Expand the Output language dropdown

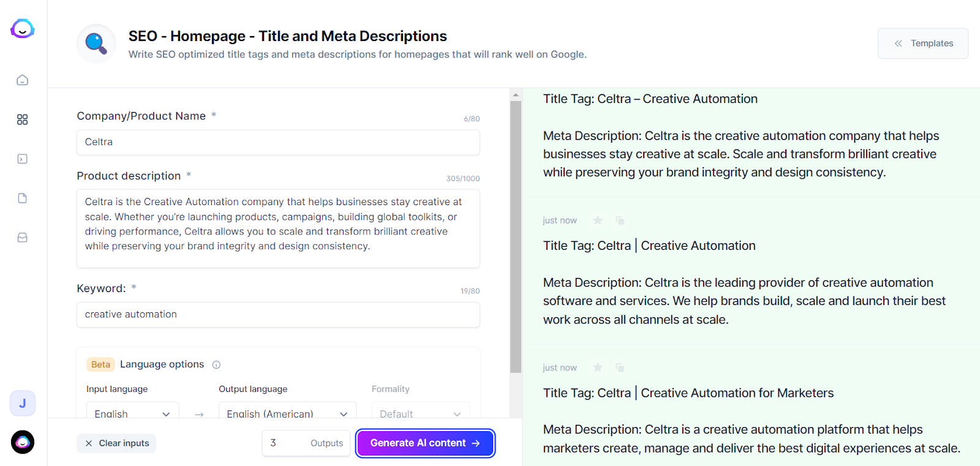287,413
